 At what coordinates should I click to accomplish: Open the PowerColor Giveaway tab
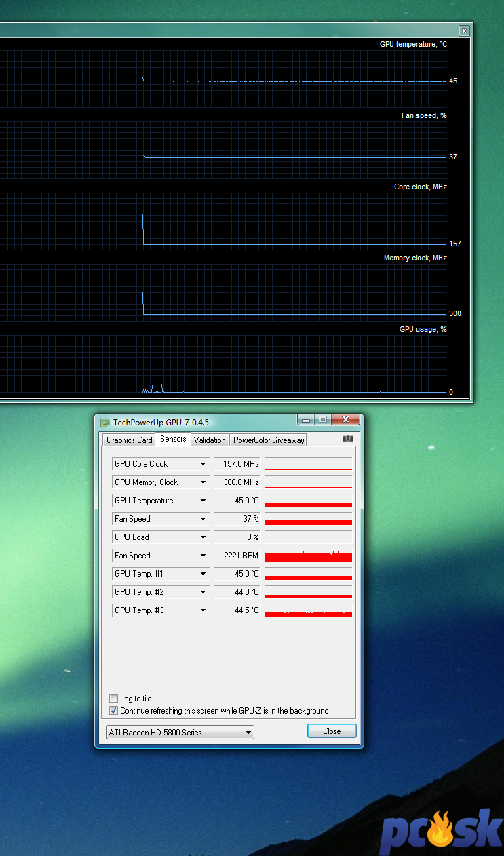coord(269,440)
